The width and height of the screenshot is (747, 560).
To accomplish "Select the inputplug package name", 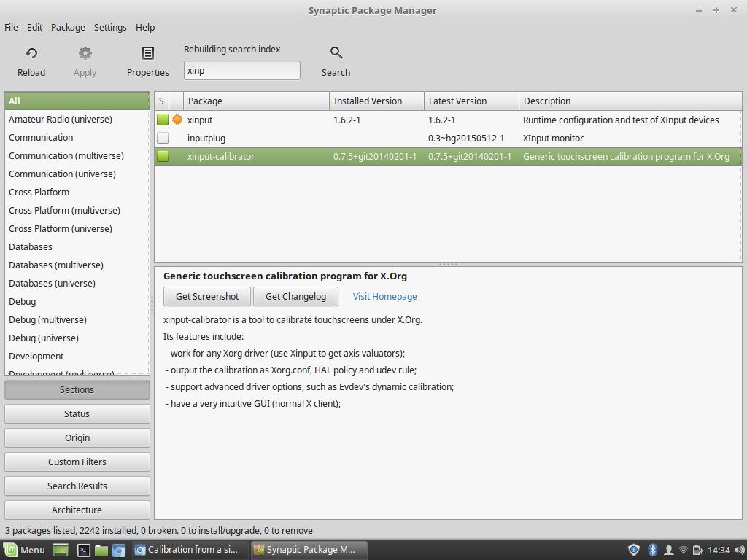I will pyautogui.click(x=206, y=139).
